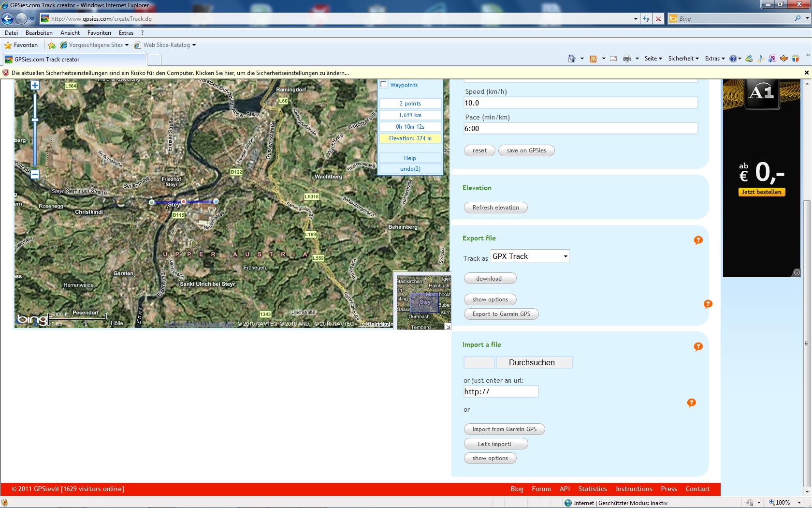Open the Bearbeiten menu
Screen dimensions: 812x508
(x=39, y=33)
